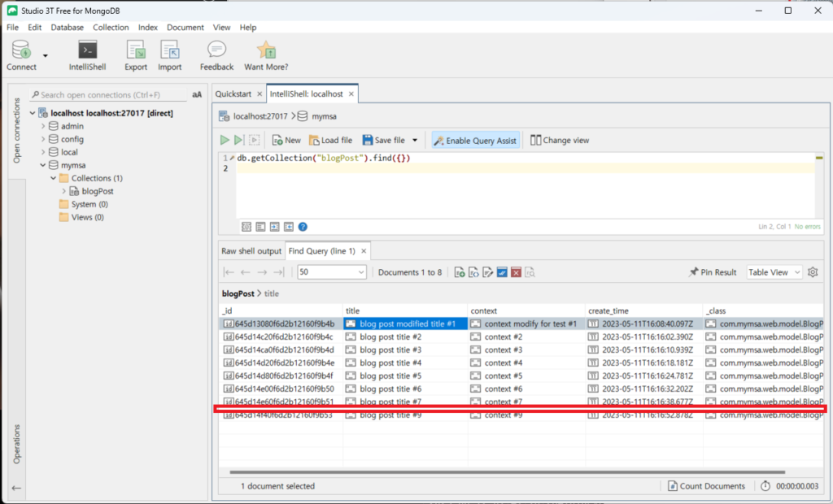Switch to the Quickstart tab
The height and width of the screenshot is (504, 833).
pos(233,94)
